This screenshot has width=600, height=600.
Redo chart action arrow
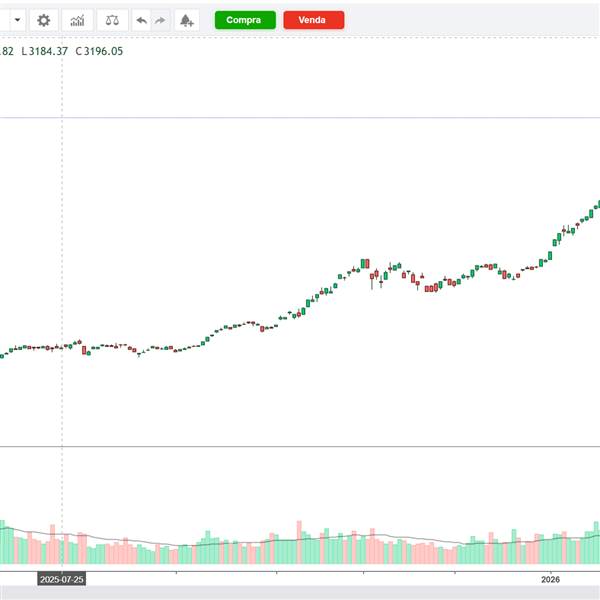[160, 20]
